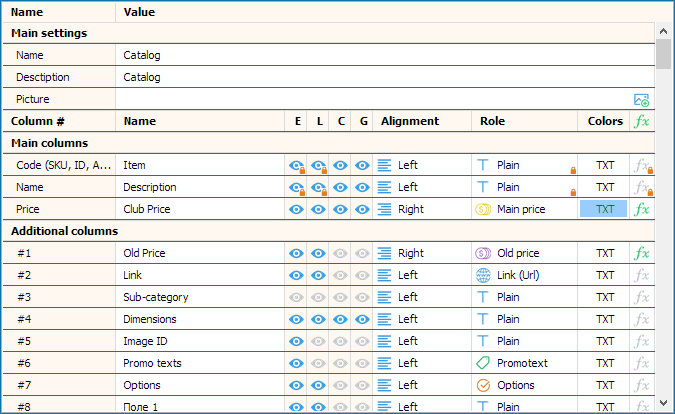
Task: Select the Sub-category name cell
Action: [x=200, y=298]
